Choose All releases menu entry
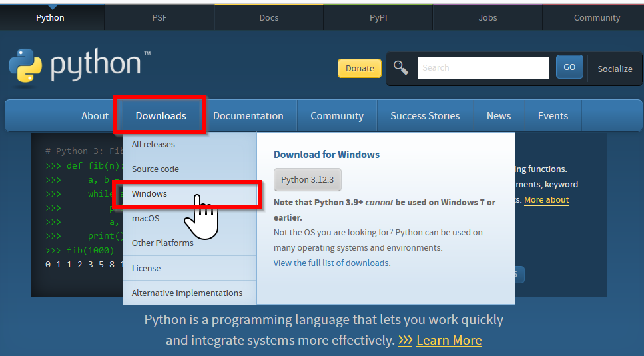 (153, 145)
